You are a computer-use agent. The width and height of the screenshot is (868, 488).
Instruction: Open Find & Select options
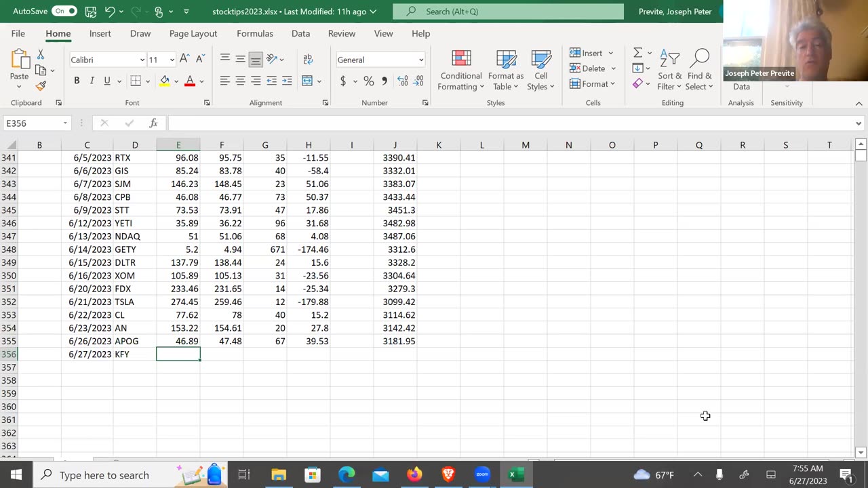tap(699, 70)
